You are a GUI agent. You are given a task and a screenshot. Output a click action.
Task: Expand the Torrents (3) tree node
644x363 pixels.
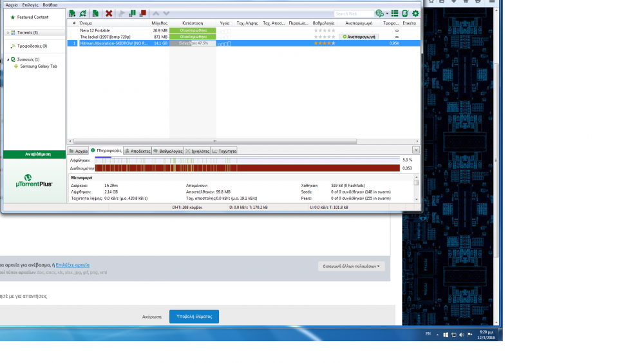click(x=8, y=32)
